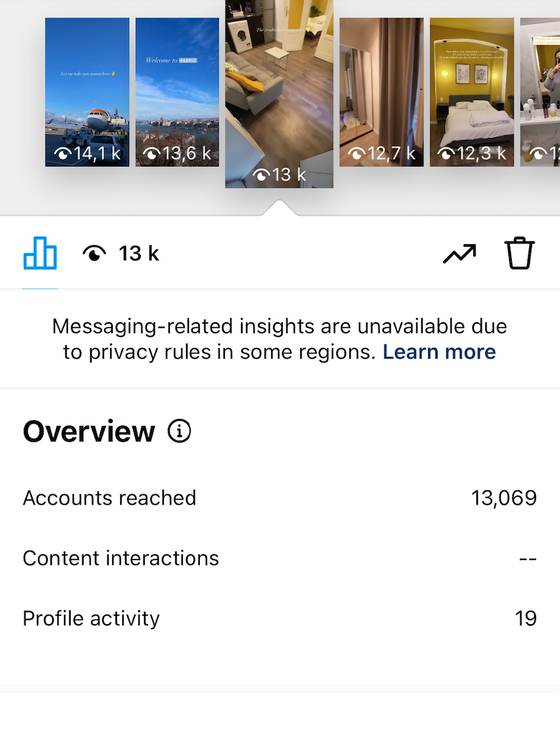Image resolution: width=560 pixels, height=733 pixels.
Task: Click the Content interactions label
Action: pos(121,558)
